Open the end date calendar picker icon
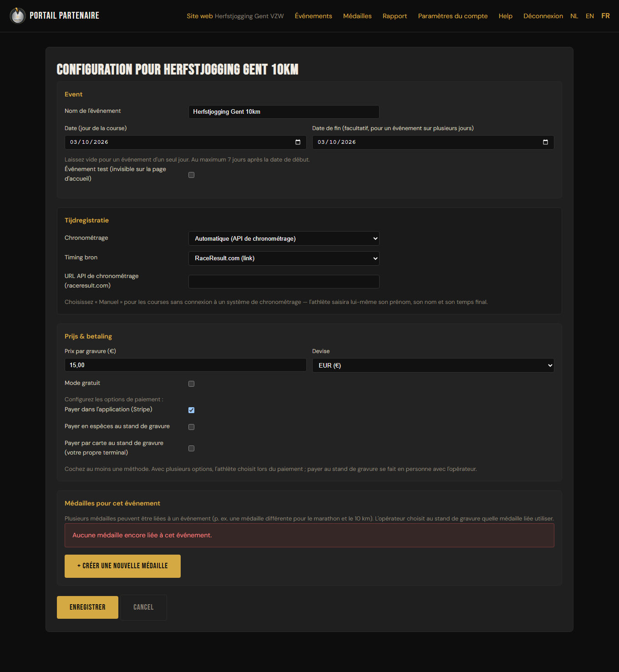This screenshot has width=619, height=672. click(545, 142)
